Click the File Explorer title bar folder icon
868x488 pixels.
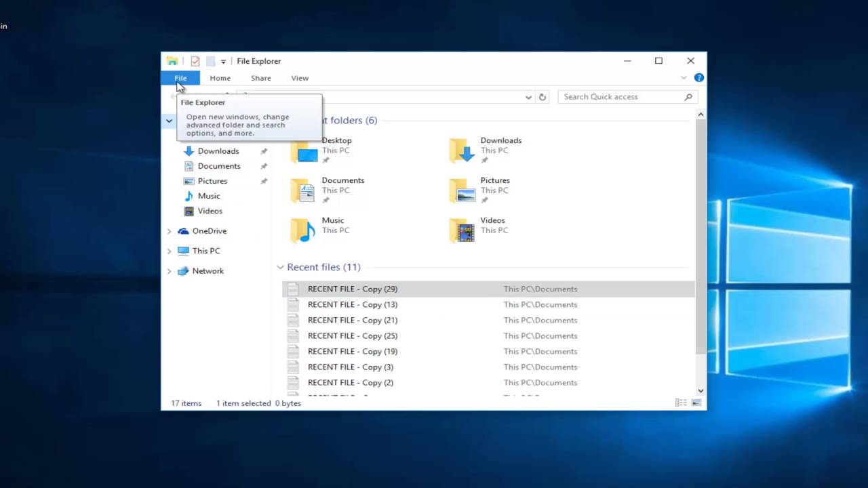coord(172,61)
